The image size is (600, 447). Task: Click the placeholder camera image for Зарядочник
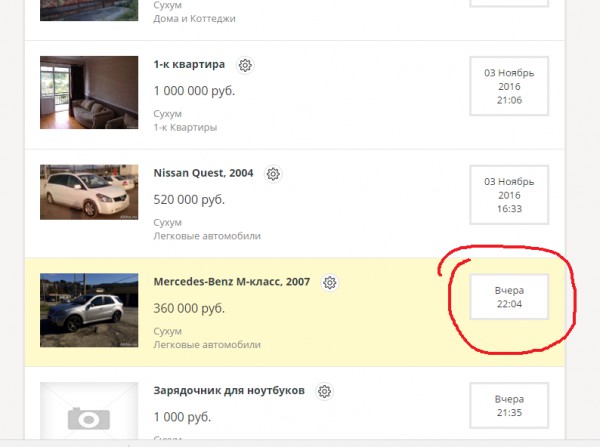pyautogui.click(x=89, y=411)
